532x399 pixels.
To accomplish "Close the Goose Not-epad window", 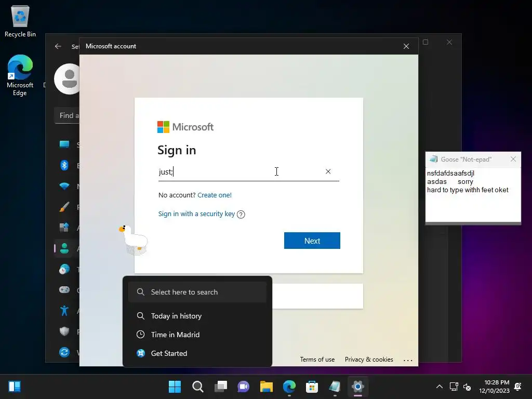I will (513, 159).
